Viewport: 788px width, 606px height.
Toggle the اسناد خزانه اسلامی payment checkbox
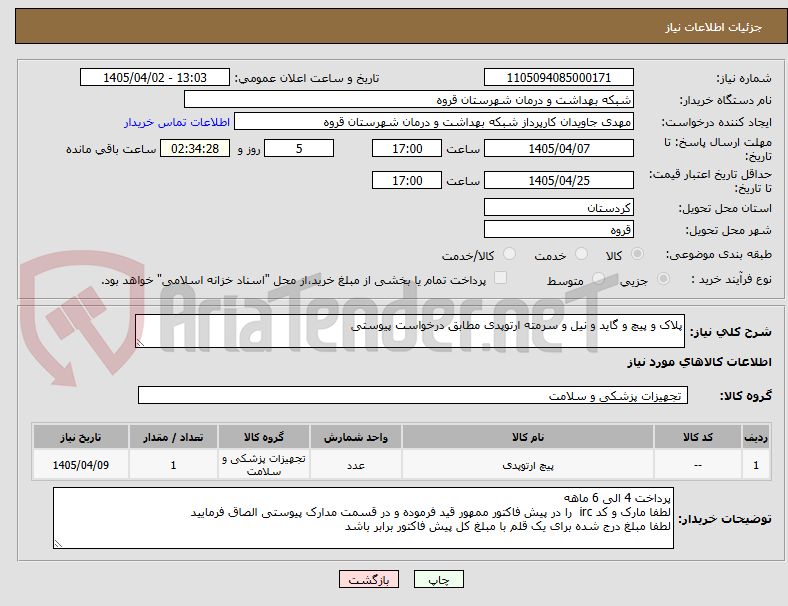click(501, 278)
